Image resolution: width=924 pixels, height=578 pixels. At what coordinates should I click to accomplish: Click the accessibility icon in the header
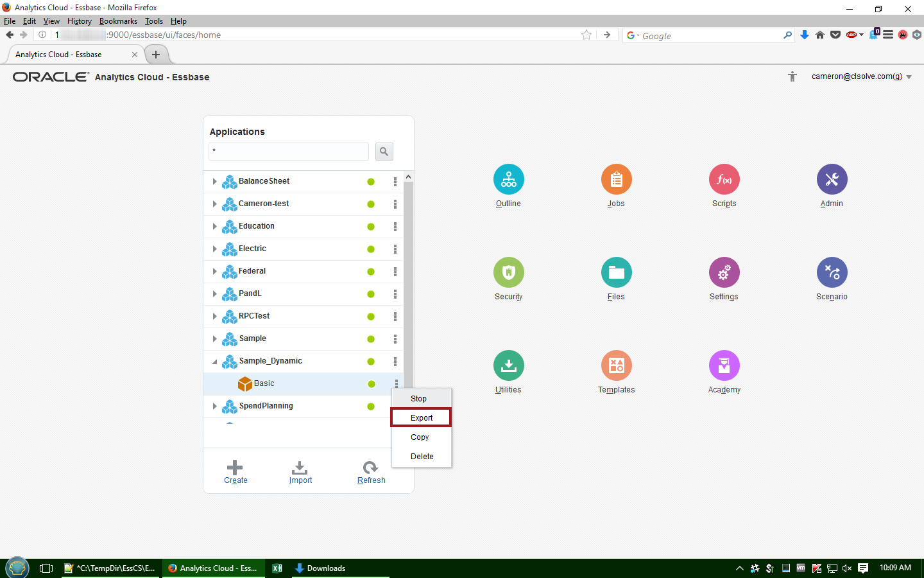click(792, 76)
